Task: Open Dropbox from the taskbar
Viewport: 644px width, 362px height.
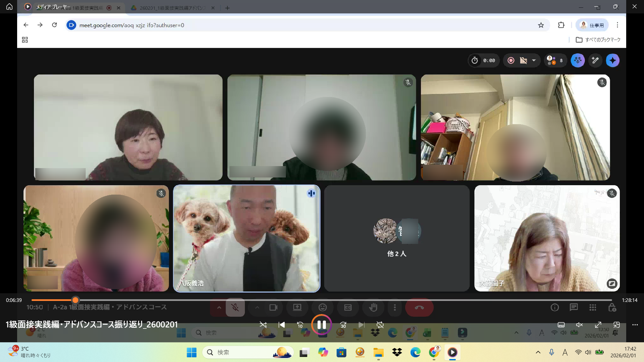Action: (397, 352)
